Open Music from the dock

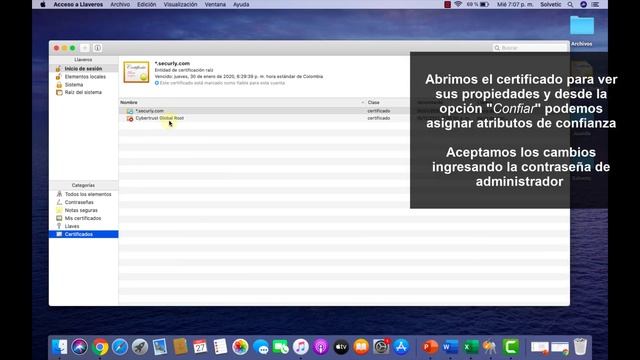tap(300, 347)
